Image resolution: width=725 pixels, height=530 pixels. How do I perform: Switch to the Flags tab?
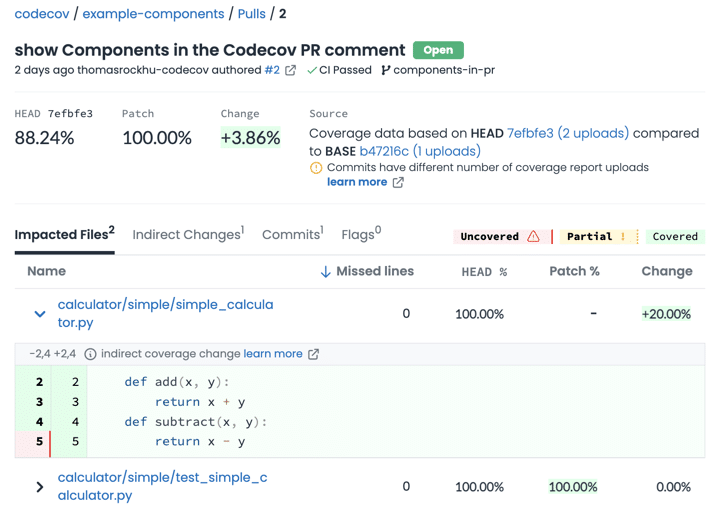click(x=361, y=234)
